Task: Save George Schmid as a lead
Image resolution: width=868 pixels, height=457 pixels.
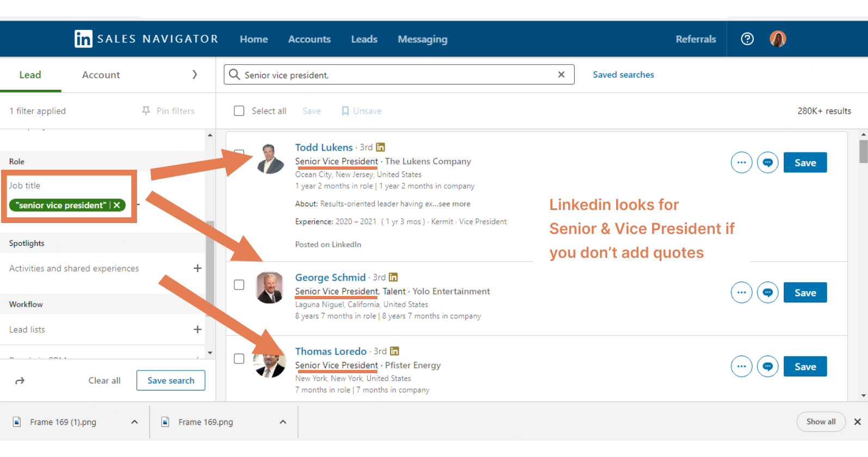Action: [x=805, y=292]
